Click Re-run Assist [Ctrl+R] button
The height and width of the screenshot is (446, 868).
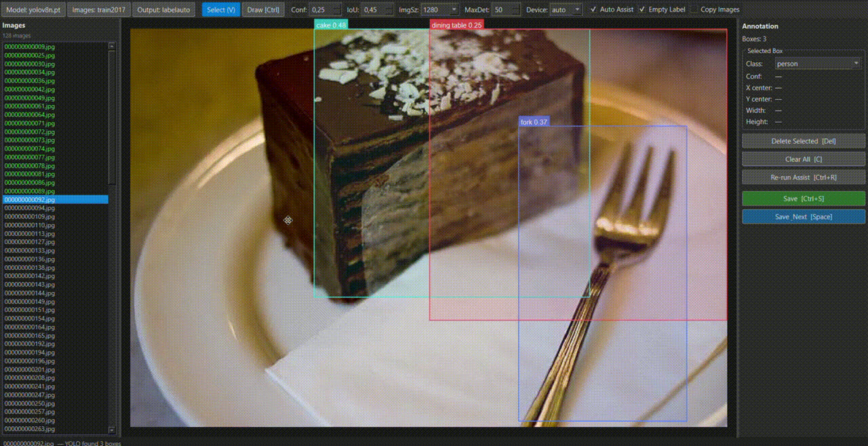(x=804, y=177)
